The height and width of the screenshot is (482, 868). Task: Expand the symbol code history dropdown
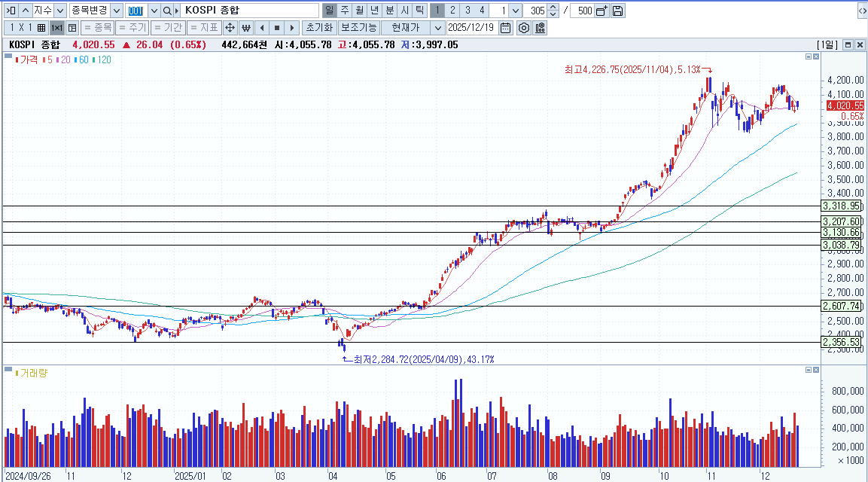154,11
